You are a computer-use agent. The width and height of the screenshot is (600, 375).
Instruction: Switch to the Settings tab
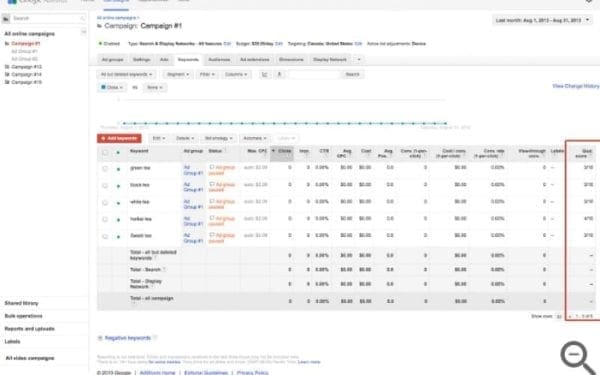pos(141,60)
